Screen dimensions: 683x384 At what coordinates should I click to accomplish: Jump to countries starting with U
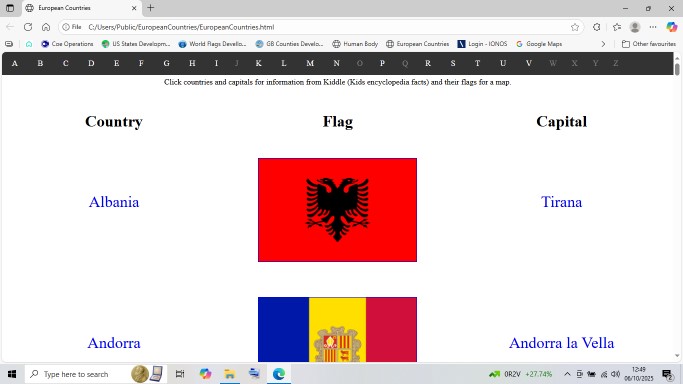coord(503,63)
